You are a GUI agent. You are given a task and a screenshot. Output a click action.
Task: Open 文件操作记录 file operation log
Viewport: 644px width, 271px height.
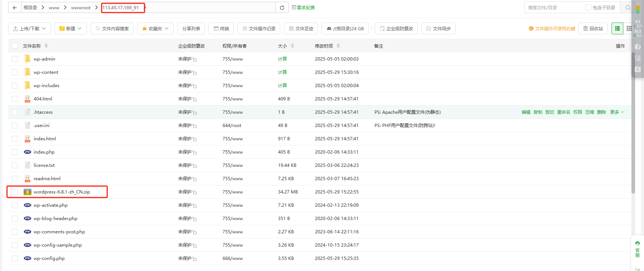[x=258, y=28]
